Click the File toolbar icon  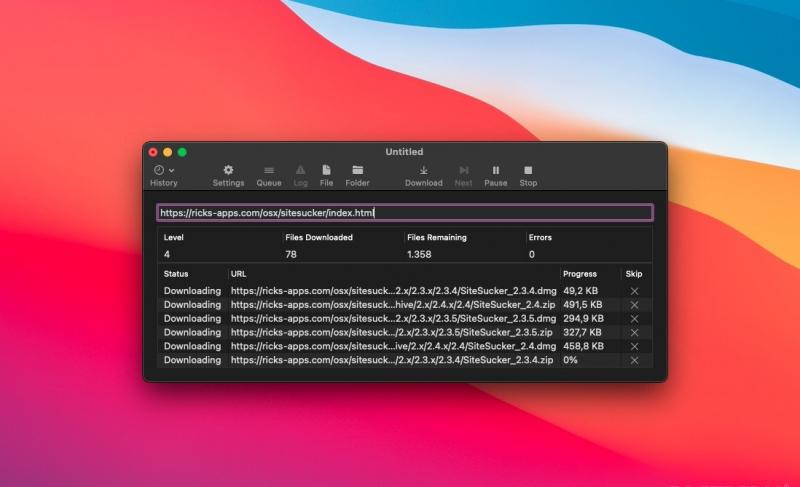point(326,170)
